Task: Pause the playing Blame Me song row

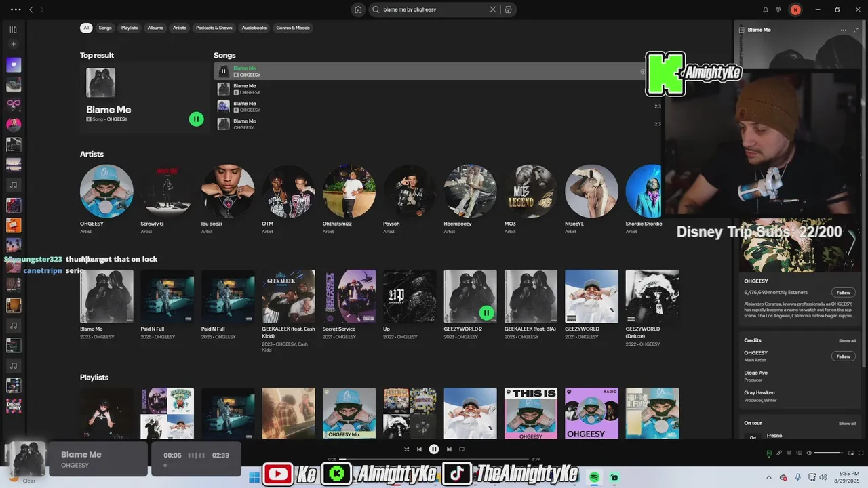Action: (x=223, y=71)
